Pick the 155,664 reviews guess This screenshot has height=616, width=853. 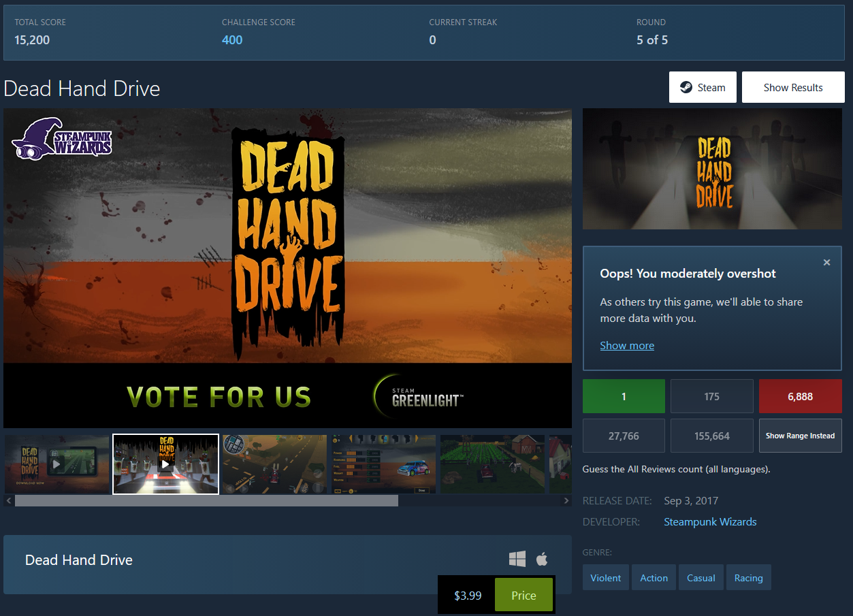pos(712,436)
